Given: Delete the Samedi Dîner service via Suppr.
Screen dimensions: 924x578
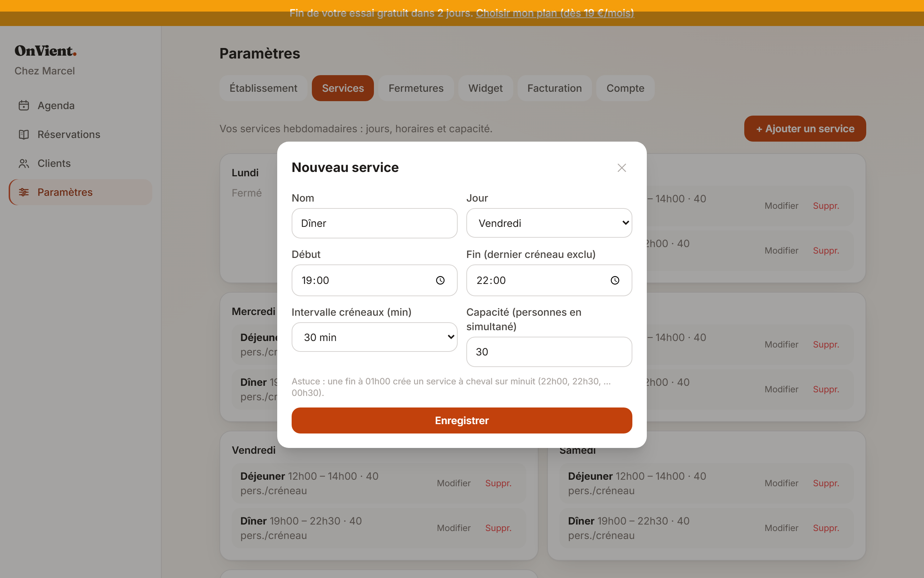Looking at the screenshot, I should click(826, 528).
